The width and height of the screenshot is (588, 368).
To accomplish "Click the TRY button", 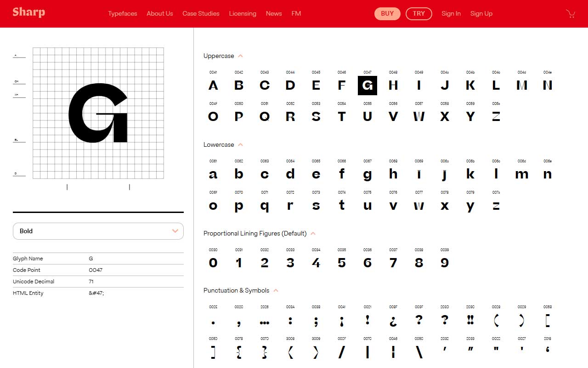I will point(418,13).
